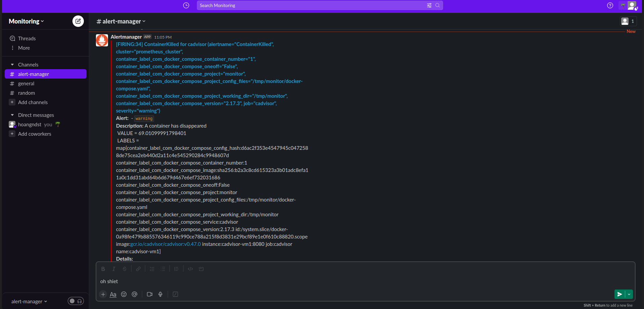Open search filter options icon
This screenshot has height=309, width=644.
coord(429,5)
